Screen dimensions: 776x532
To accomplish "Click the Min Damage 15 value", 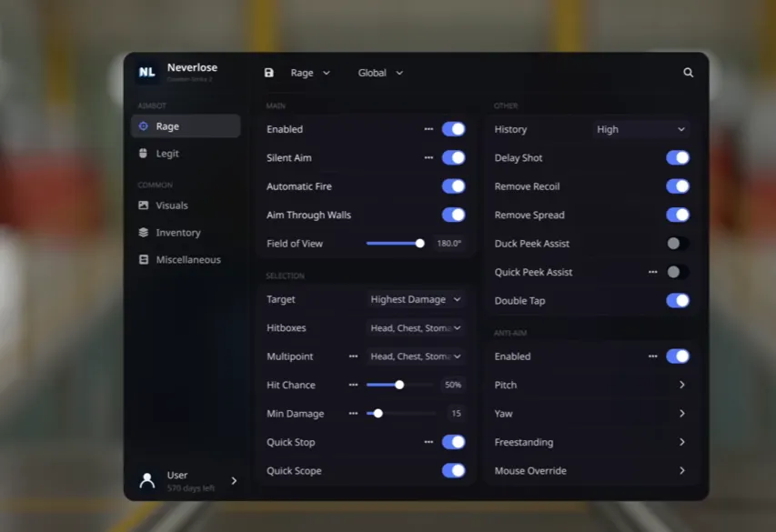I will click(x=456, y=414).
